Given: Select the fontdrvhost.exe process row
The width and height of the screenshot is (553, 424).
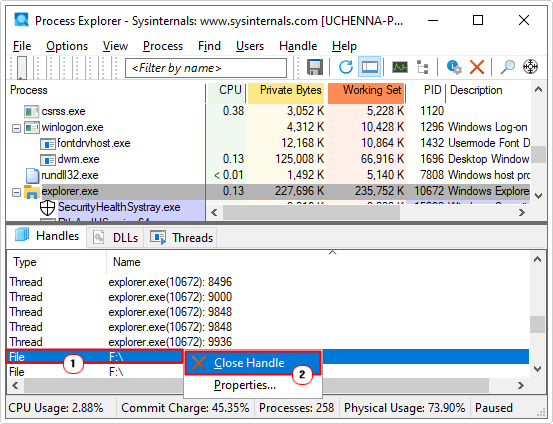Looking at the screenshot, I should [269, 144].
